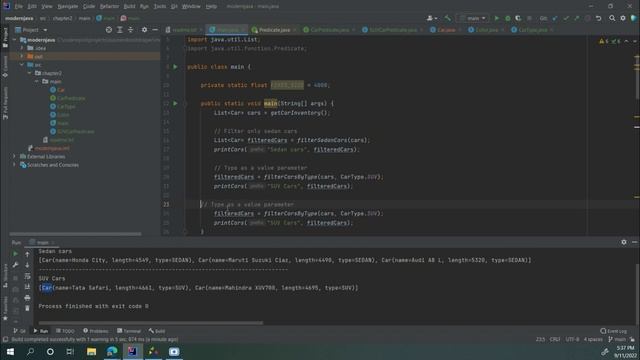640x360 pixels.
Task: Open the Build menu
Action: pos(129,7)
